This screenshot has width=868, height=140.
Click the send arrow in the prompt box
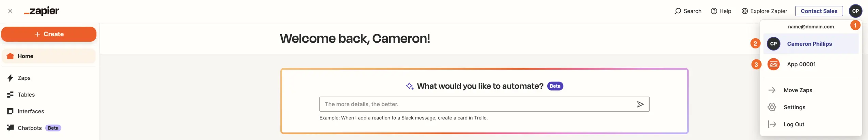tap(640, 104)
